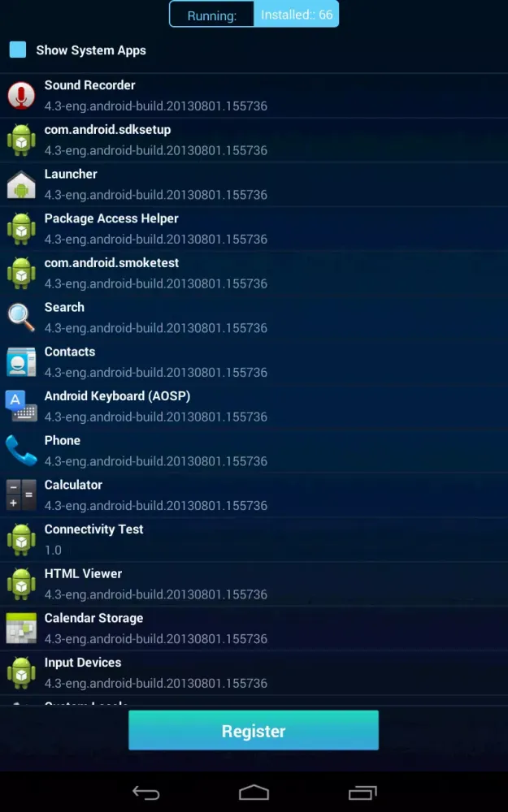Tap the version string under Contacts
The height and width of the screenshot is (812, 508).
(156, 373)
